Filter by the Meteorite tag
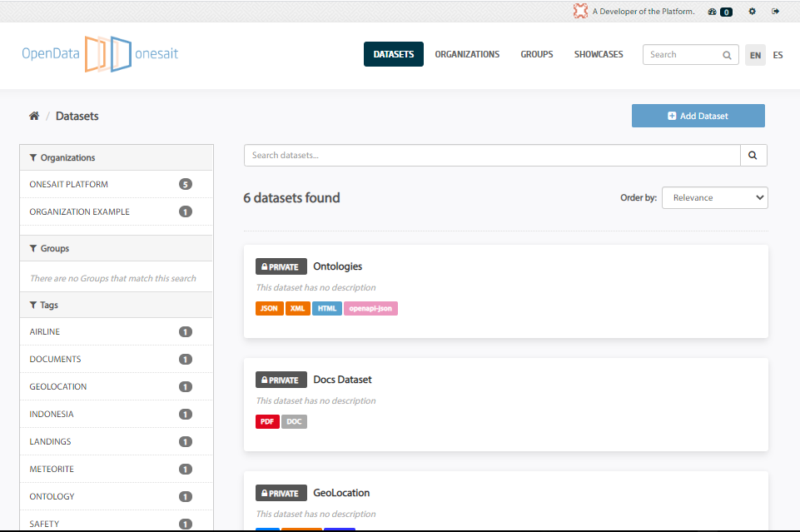 coord(117,470)
